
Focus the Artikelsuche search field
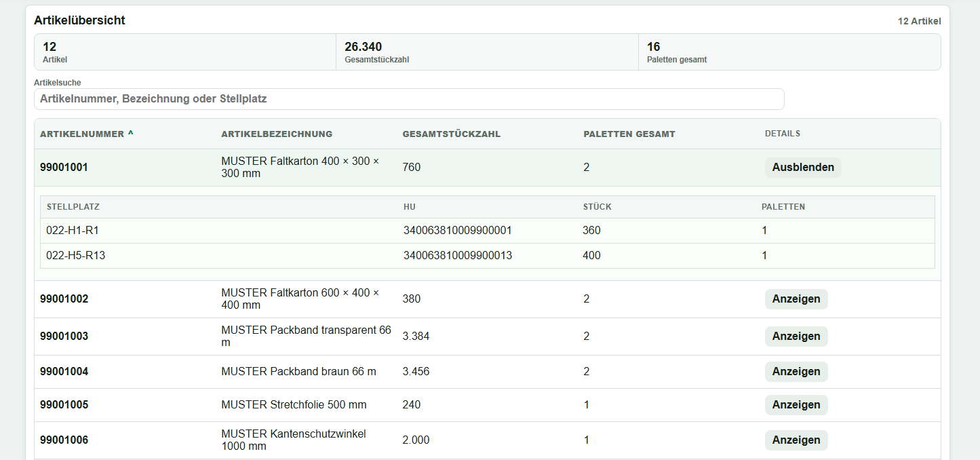409,99
